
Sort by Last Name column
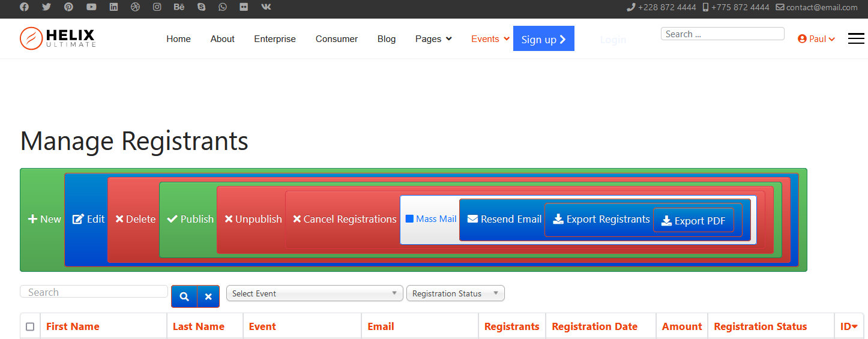pos(199,327)
